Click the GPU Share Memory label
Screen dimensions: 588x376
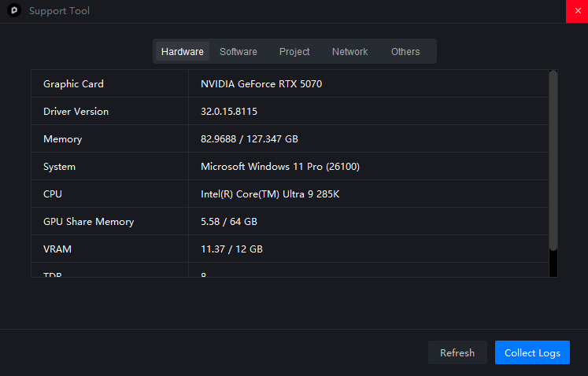(88, 222)
